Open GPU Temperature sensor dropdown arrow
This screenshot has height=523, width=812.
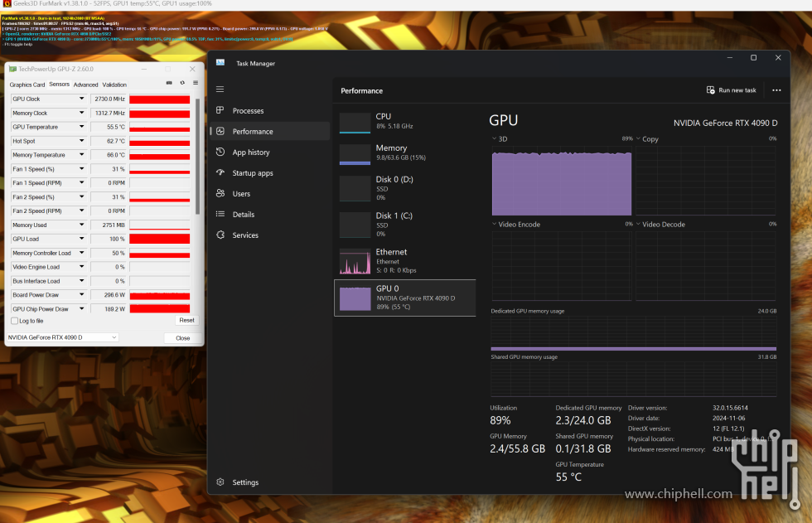coord(81,126)
